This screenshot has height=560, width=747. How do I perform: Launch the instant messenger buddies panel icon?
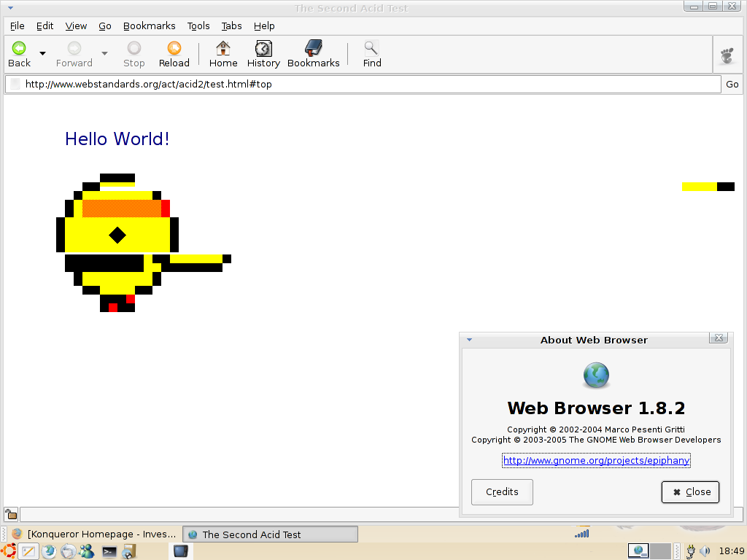pyautogui.click(x=87, y=551)
